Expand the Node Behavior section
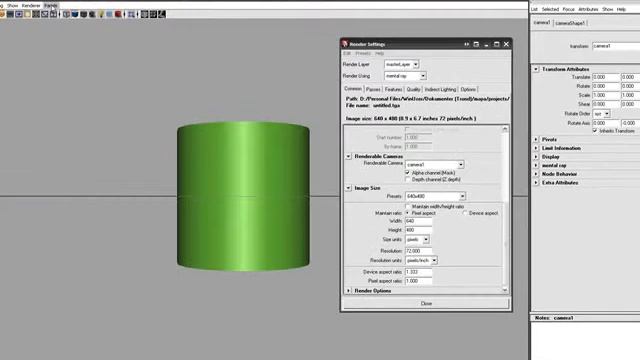The image size is (640, 360). 536,174
